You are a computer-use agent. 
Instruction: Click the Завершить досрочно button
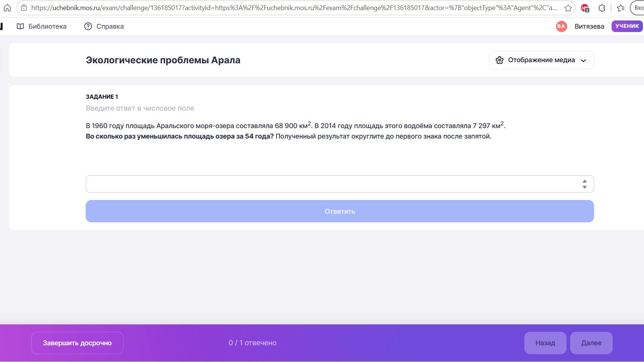[x=77, y=343]
